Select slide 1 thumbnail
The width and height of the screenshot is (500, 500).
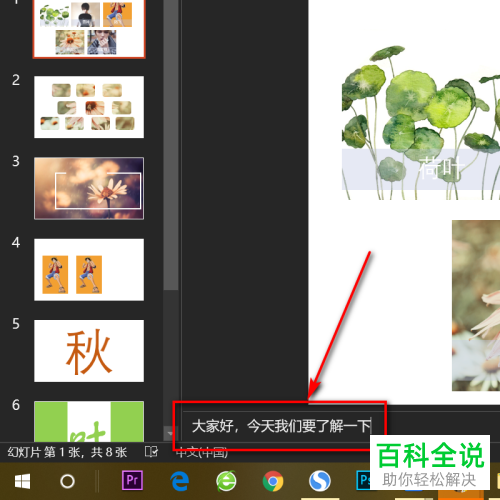tap(89, 29)
